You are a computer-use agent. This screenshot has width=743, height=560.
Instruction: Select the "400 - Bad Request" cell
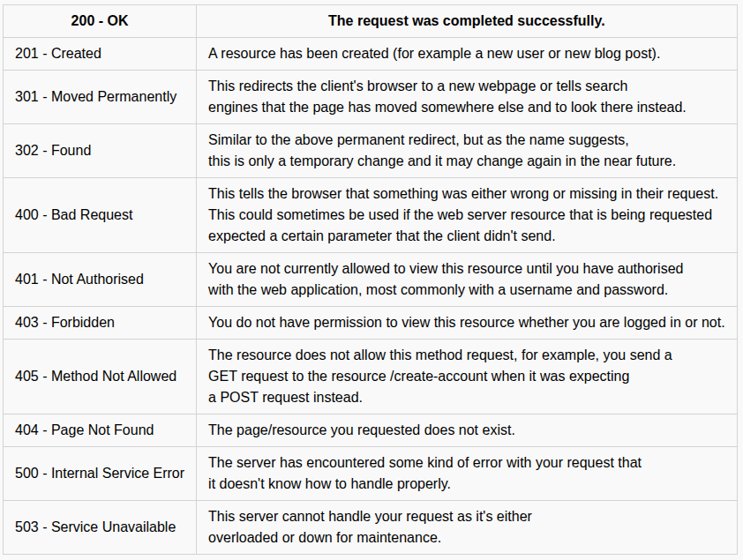(74, 215)
